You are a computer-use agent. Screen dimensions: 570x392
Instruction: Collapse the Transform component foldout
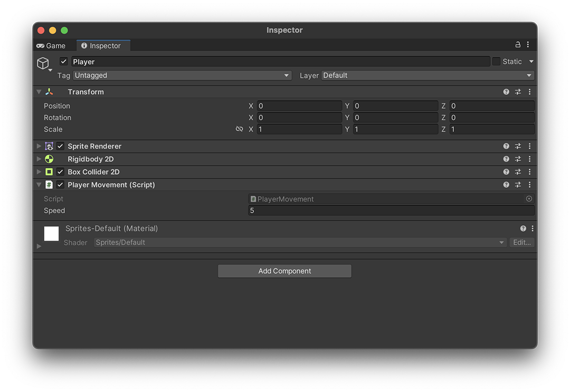pyautogui.click(x=39, y=92)
